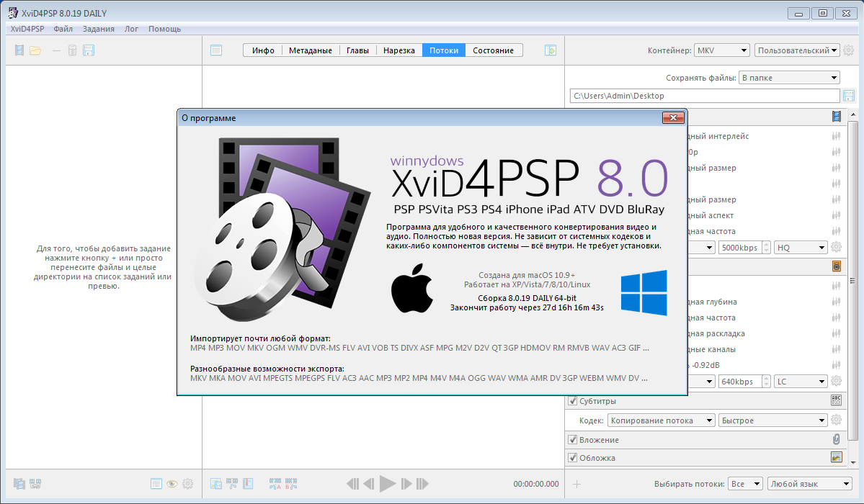Clear the job list with trash icon
The height and width of the screenshot is (504, 864).
pyautogui.click(x=72, y=50)
